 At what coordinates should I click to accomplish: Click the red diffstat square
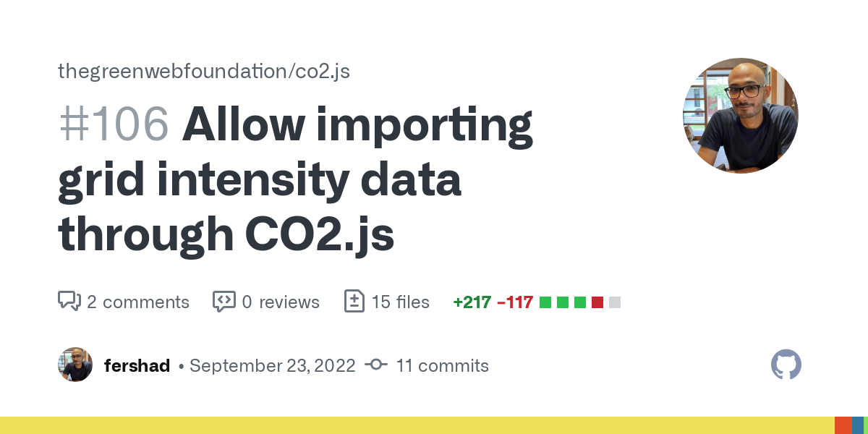click(x=597, y=302)
